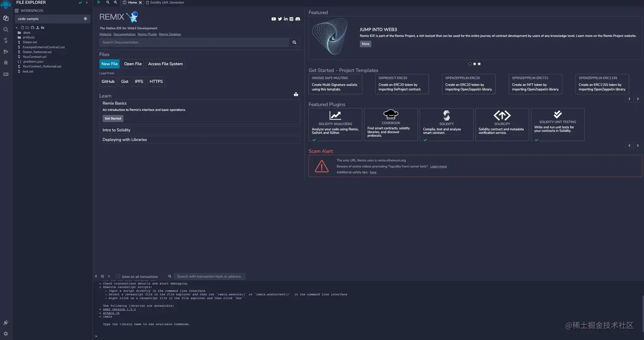The width and height of the screenshot is (644, 340).
Task: Open Settings gear in sidebar
Action: (6, 334)
